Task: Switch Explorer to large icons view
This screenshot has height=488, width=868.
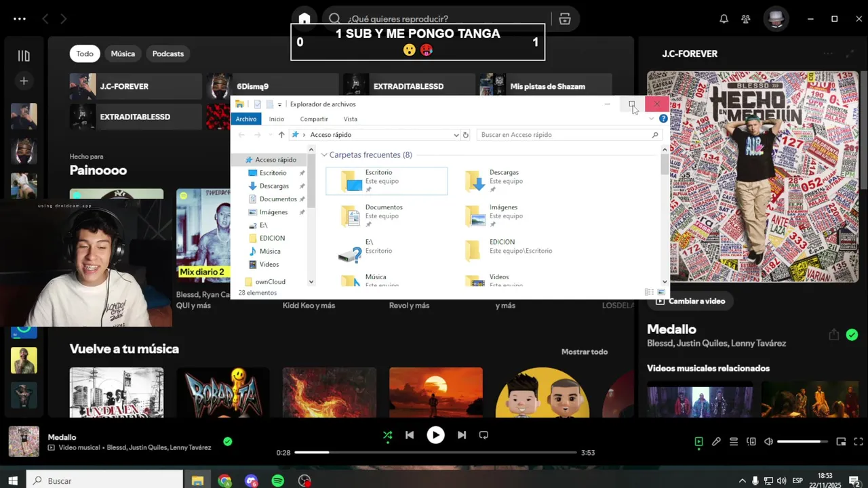Action: pyautogui.click(x=661, y=292)
